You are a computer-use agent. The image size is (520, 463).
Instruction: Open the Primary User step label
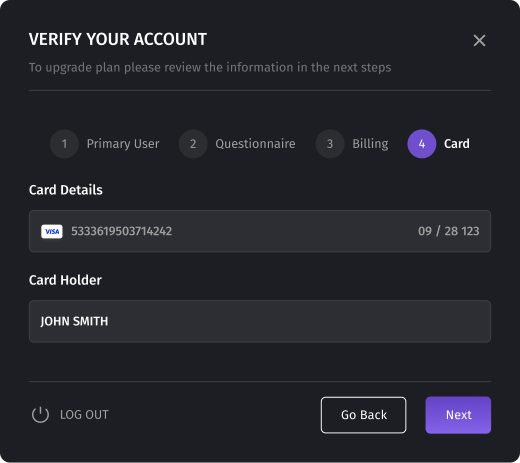pos(123,144)
